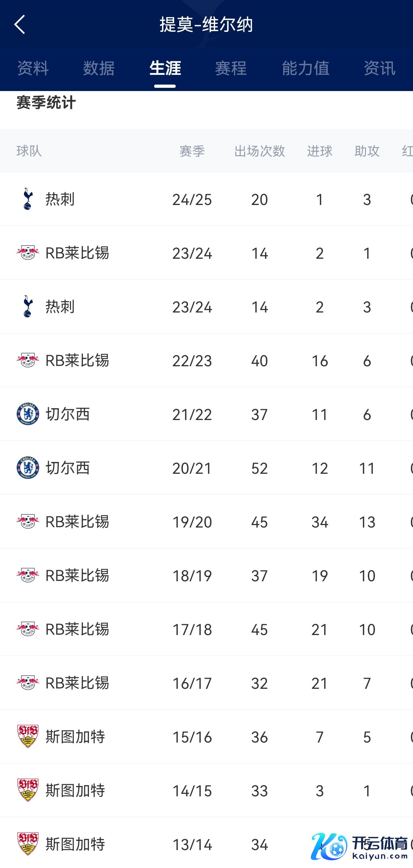Open 切尔西 team name in 21/22 row
Image resolution: width=413 pixels, height=868 pixels.
[68, 414]
